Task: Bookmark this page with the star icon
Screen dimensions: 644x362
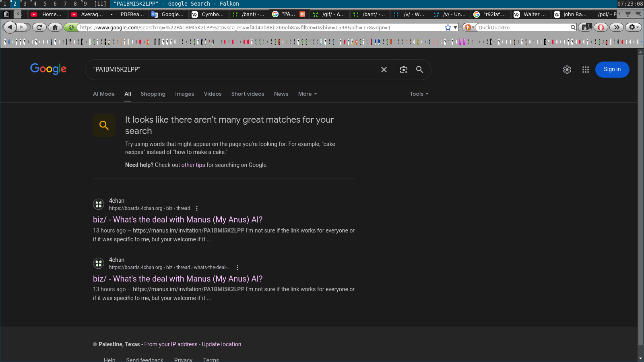Action: point(448,27)
